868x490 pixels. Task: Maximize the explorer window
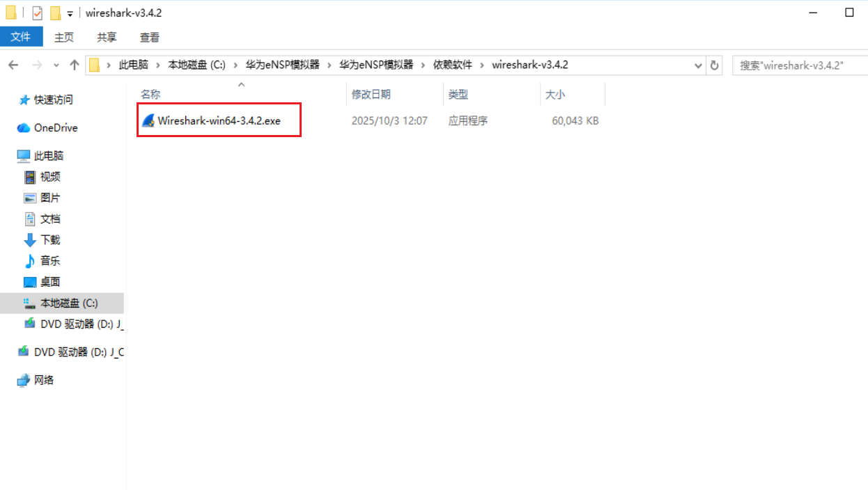click(x=849, y=13)
